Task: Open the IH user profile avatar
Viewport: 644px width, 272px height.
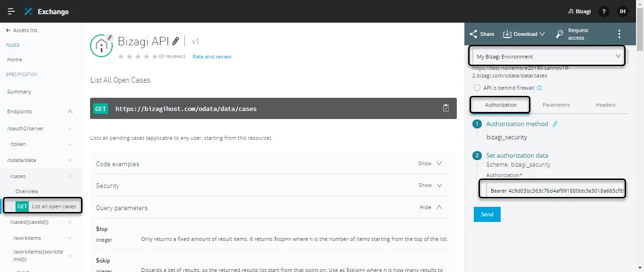Action: (623, 11)
